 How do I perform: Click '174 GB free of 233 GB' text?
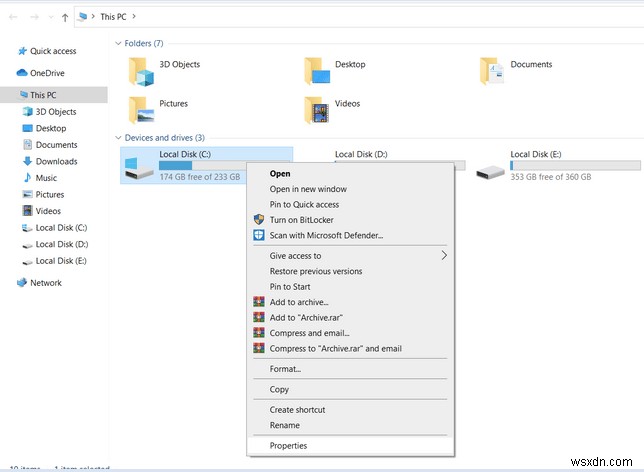coord(200,177)
